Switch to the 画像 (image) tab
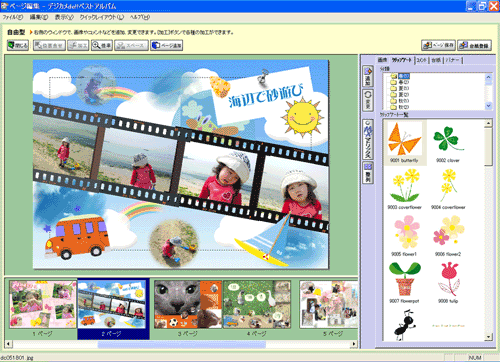Viewport: 500px width, 362px height. (382, 60)
